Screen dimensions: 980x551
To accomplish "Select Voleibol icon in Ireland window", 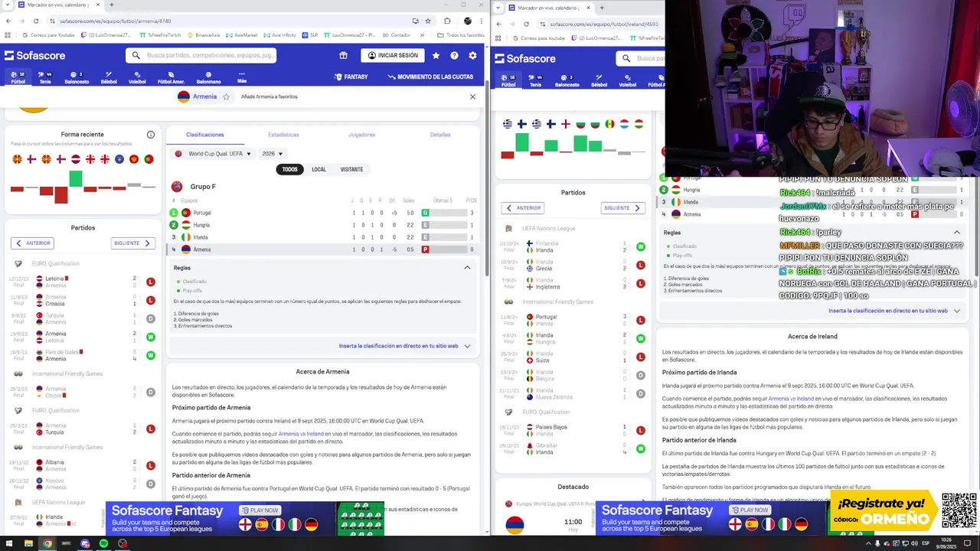I will click(x=627, y=80).
